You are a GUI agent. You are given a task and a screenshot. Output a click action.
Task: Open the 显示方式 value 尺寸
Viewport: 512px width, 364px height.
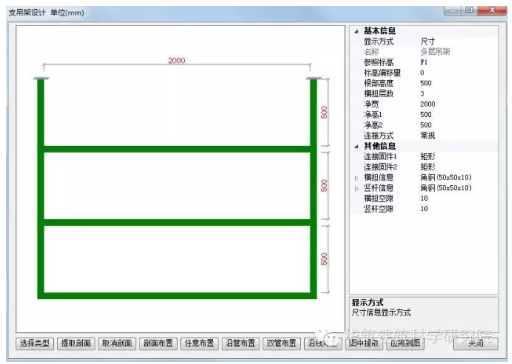[428, 41]
